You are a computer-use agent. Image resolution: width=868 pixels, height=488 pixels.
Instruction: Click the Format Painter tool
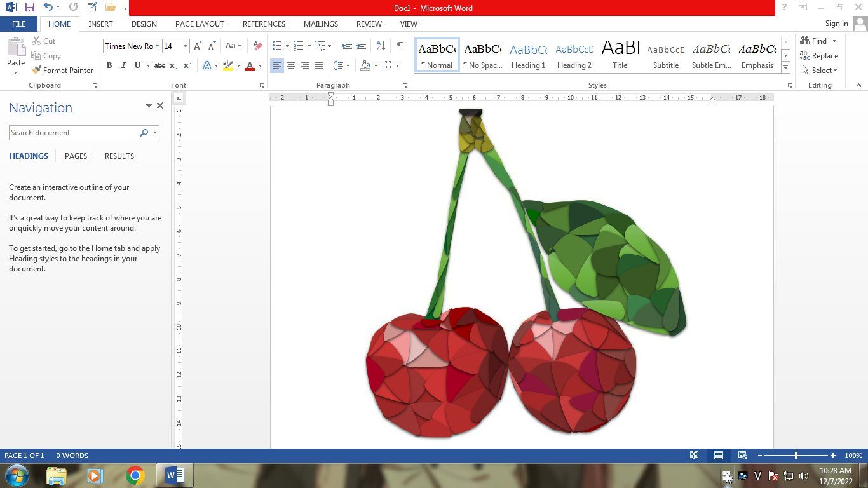click(62, 71)
